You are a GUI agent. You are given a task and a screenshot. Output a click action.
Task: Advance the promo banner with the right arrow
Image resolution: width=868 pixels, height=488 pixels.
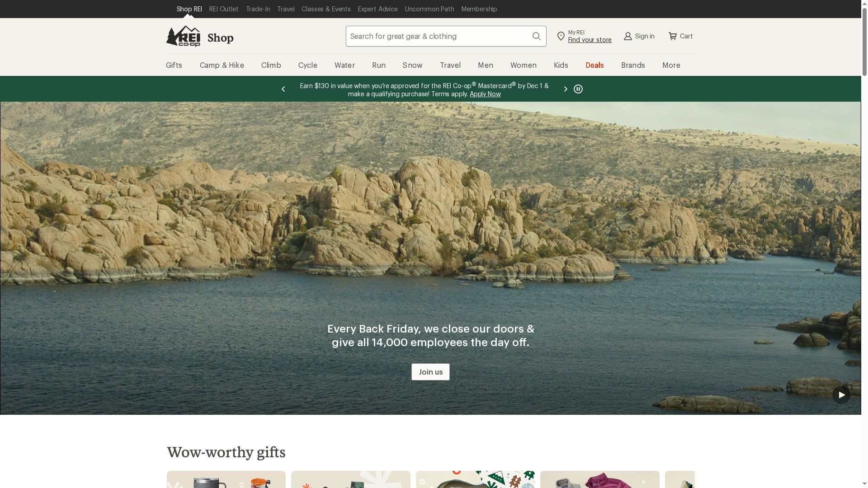[x=565, y=89]
